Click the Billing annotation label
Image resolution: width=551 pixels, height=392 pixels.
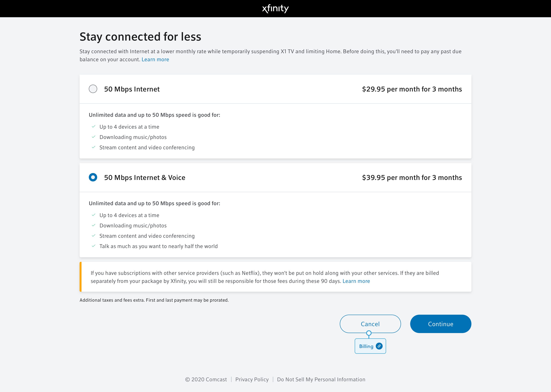(x=370, y=346)
